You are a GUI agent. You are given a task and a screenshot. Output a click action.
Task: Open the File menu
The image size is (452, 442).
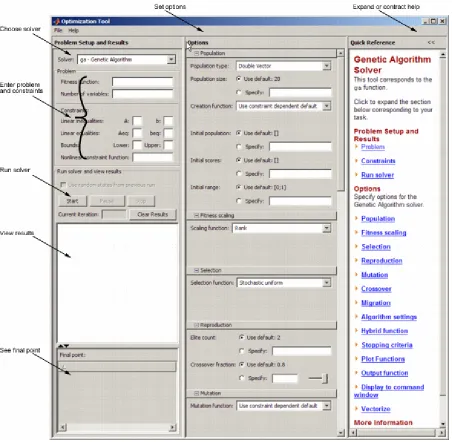[x=58, y=30]
